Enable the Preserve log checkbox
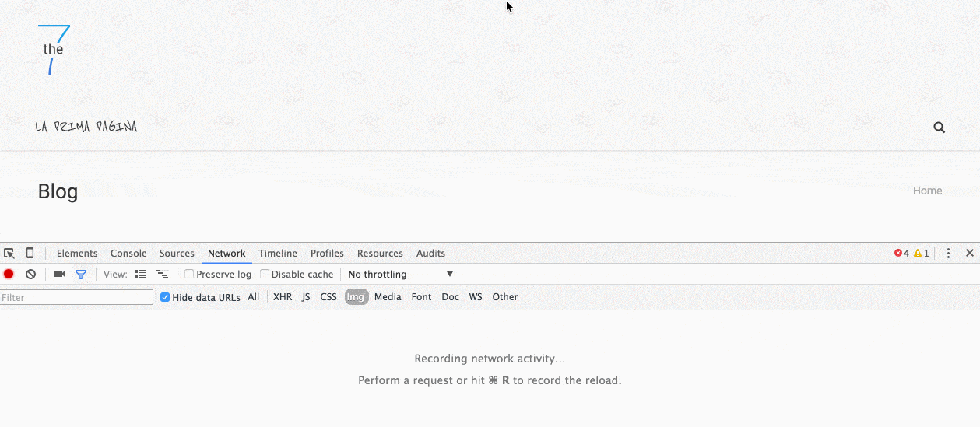The image size is (980, 427). point(189,275)
